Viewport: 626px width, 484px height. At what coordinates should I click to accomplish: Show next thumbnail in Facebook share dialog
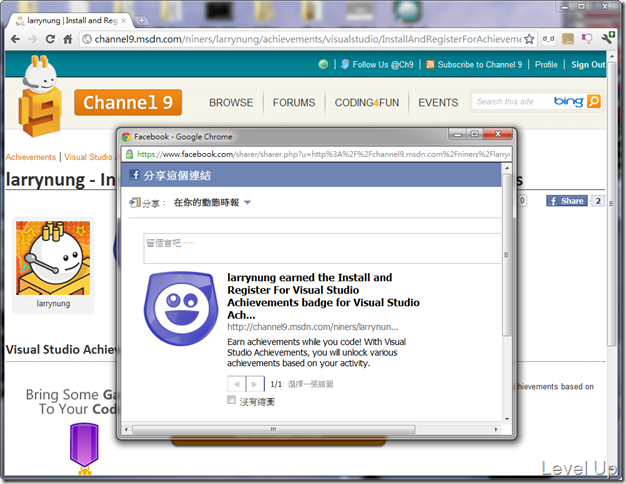click(x=255, y=384)
